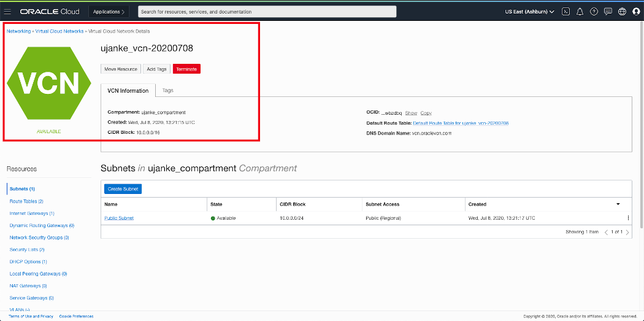644x321 pixels.
Task: Select Network Security Groups (0)
Action: (39, 238)
